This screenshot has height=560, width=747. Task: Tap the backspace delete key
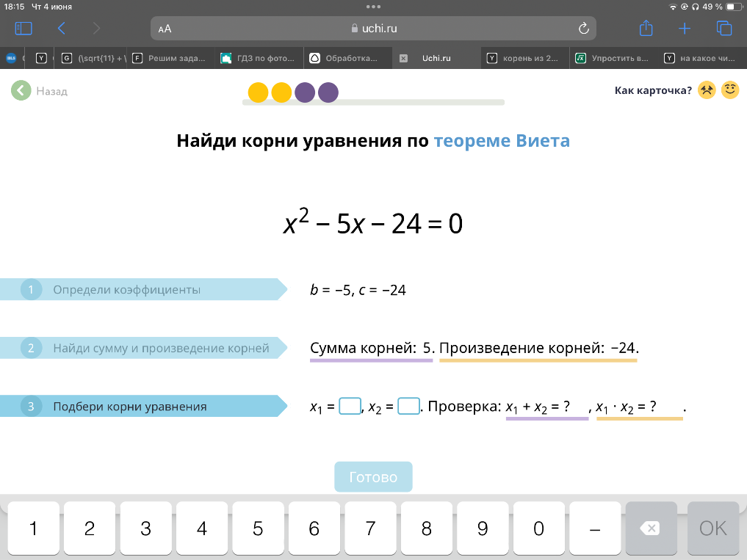click(x=652, y=528)
